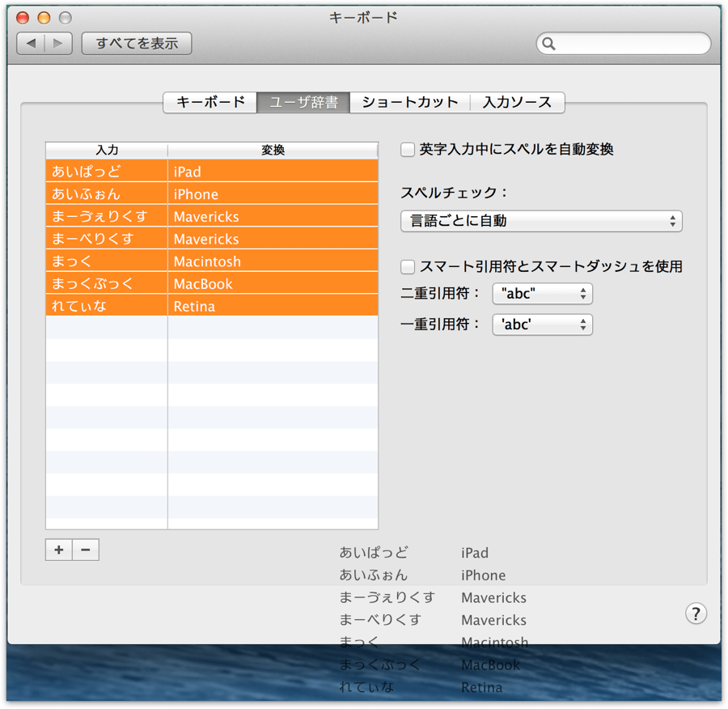Switch to the ユーザ辞書 tab
This screenshot has height=709, width=728.
point(303,102)
